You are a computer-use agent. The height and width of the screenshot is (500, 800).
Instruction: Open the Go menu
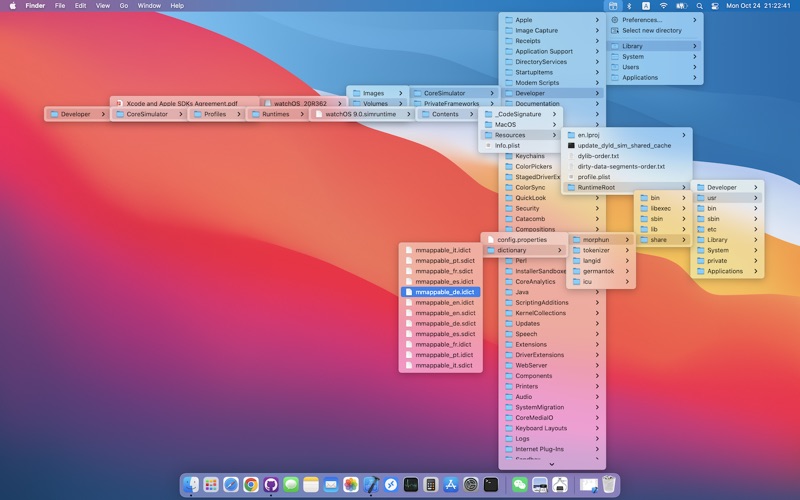123,6
